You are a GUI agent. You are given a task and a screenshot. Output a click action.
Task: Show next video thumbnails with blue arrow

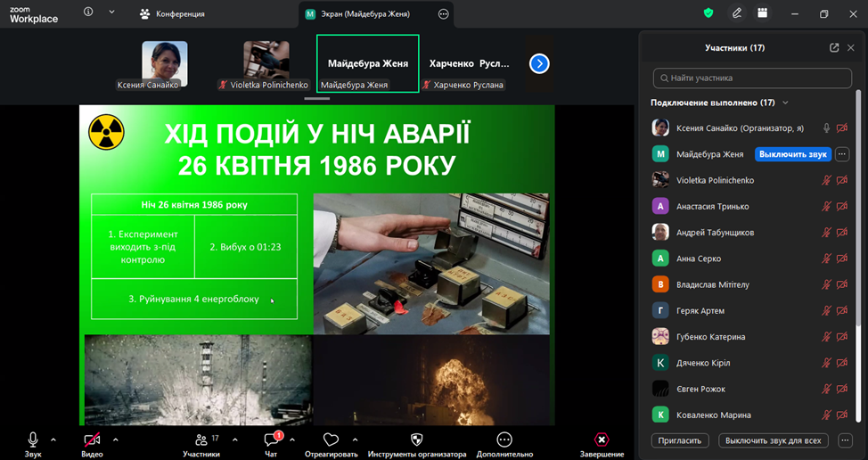tap(539, 63)
